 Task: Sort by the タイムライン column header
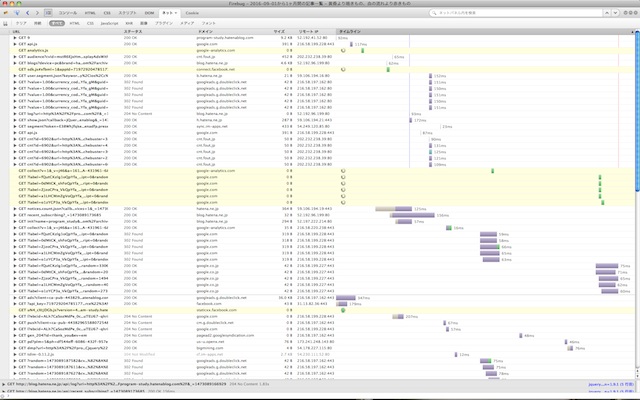pyautogui.click(x=485, y=31)
